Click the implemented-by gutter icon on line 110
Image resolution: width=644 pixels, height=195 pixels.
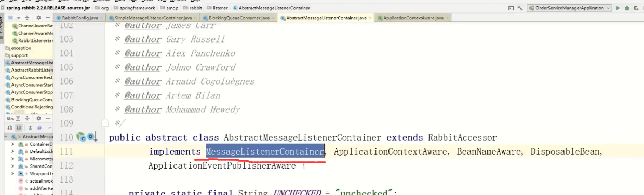pos(93,137)
